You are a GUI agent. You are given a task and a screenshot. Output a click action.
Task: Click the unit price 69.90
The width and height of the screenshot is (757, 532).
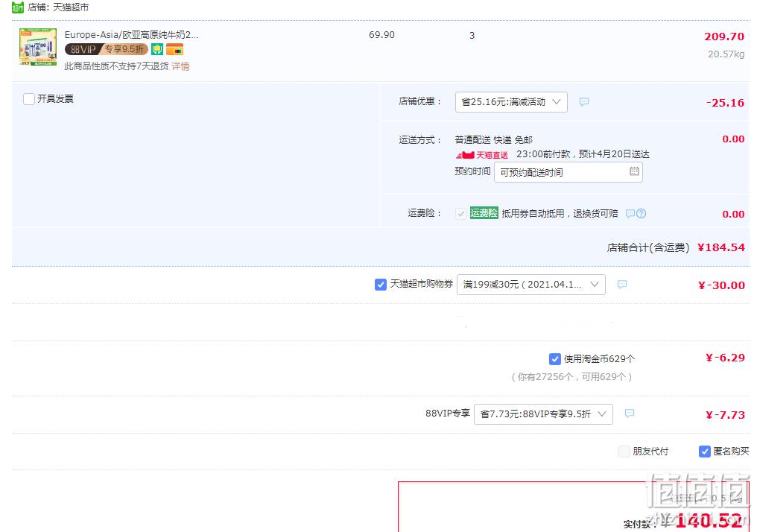tap(382, 35)
